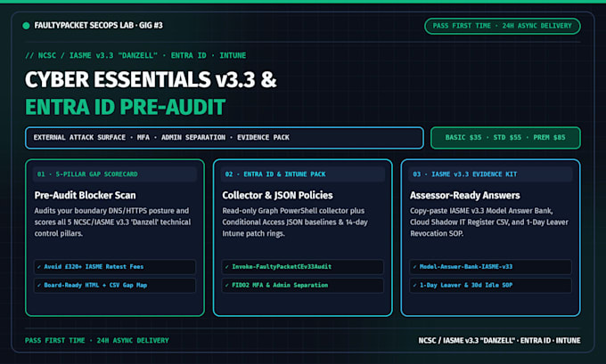
Task: Select the 'Invoke-FaultyPacketCEv33Audit' row
Action: click(303, 267)
